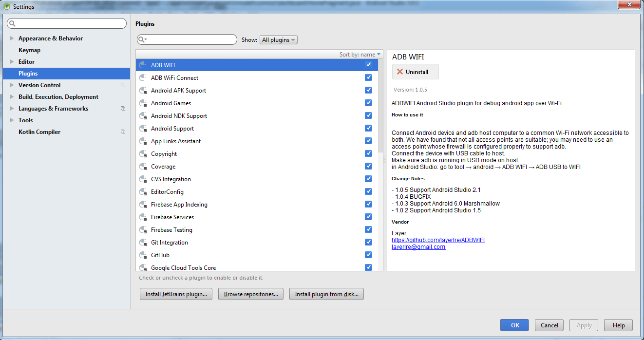Toggle the Android APK Support checkbox

[368, 90]
